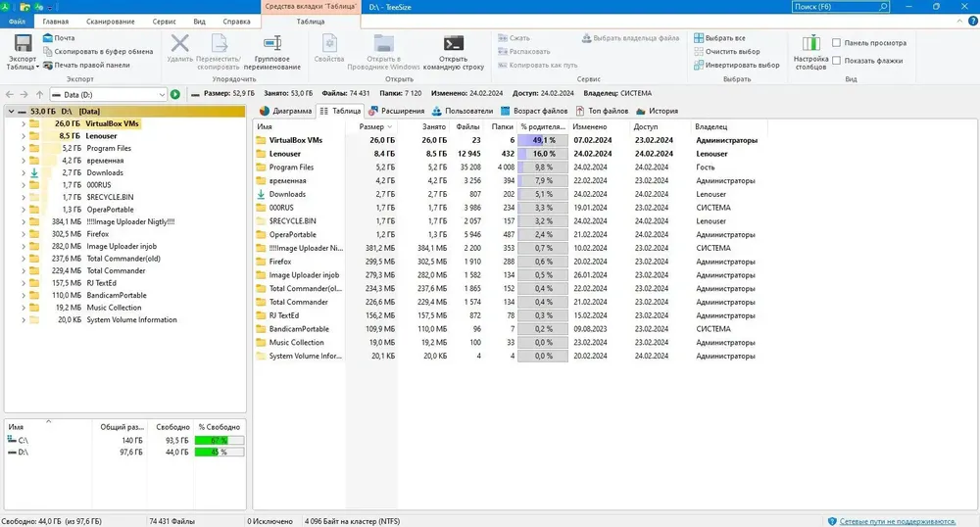Open the Сканирование ribbon tab

click(x=111, y=22)
